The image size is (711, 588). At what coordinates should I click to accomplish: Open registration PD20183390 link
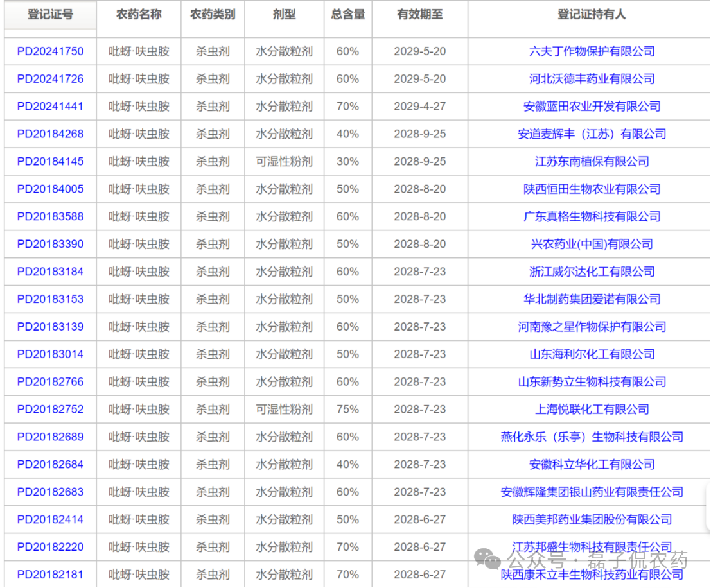50,244
